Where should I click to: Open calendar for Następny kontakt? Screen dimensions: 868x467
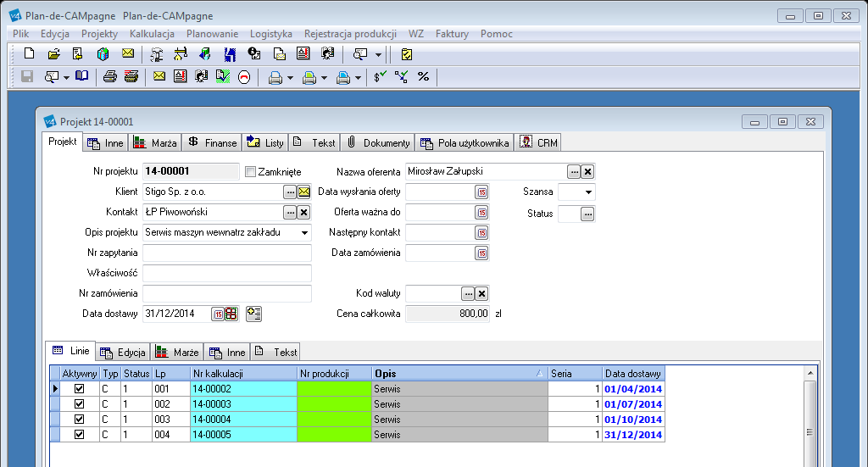[481, 233]
